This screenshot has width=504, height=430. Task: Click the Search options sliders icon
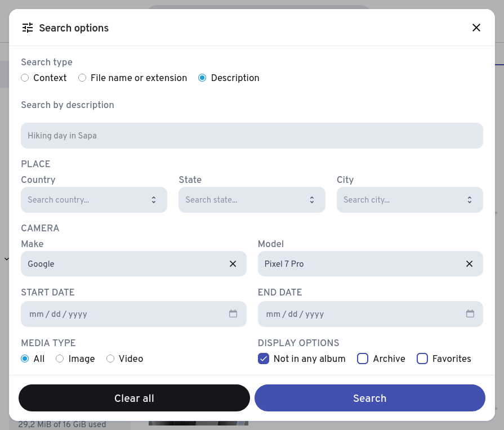28,28
